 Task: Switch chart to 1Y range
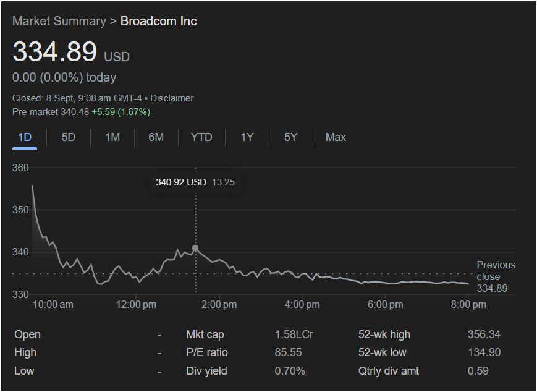coord(247,137)
